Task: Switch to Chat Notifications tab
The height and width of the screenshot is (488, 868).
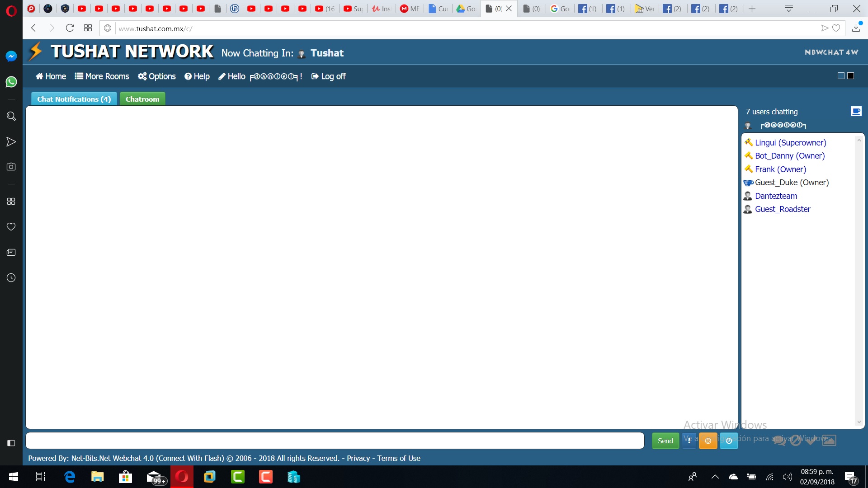Action: (74, 99)
